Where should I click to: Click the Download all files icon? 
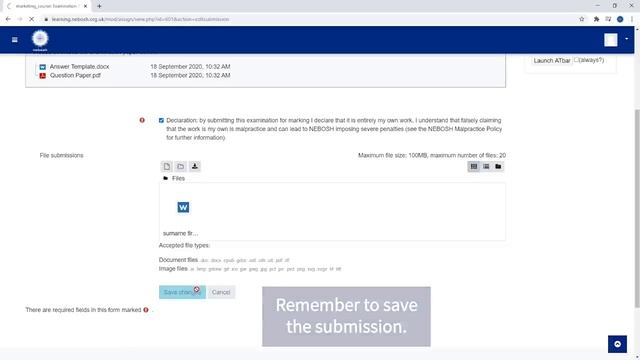pyautogui.click(x=195, y=167)
